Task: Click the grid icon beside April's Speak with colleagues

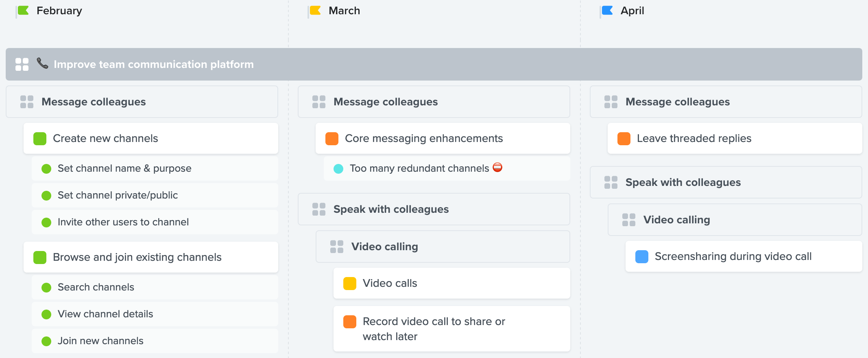Action: [x=611, y=182]
